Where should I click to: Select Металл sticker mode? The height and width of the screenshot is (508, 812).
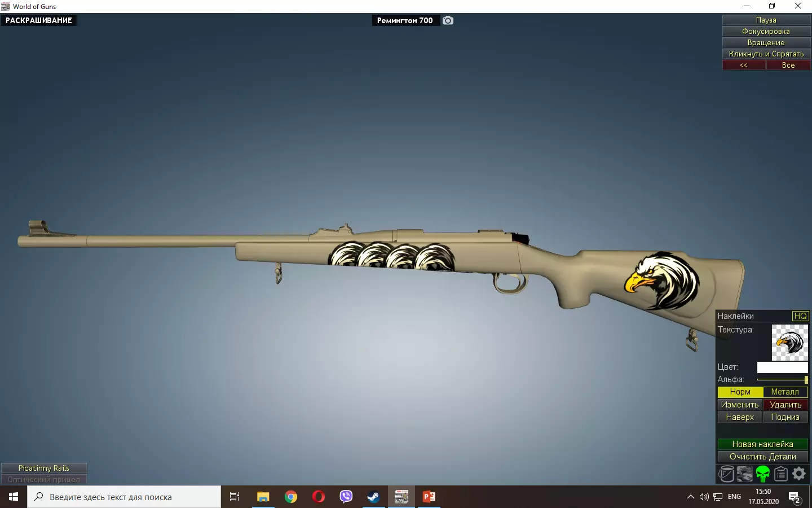pyautogui.click(x=785, y=392)
